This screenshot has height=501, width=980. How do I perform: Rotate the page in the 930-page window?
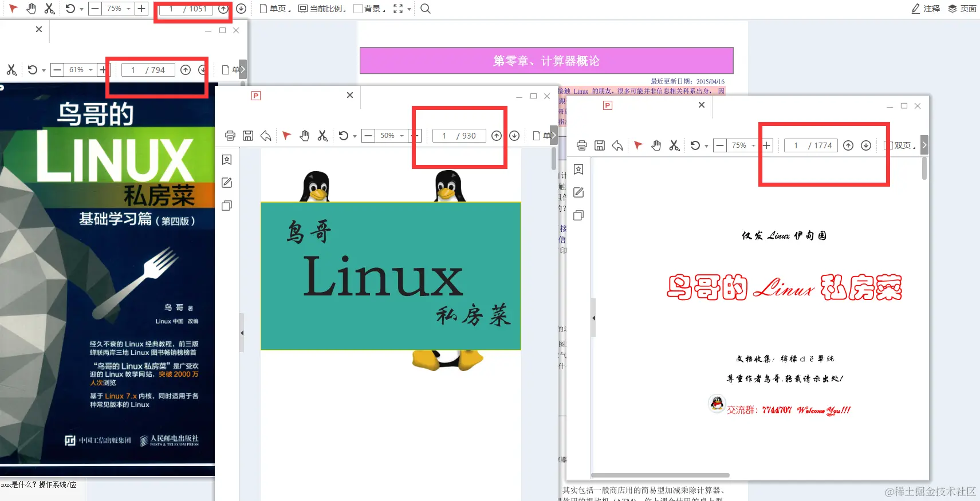343,136
